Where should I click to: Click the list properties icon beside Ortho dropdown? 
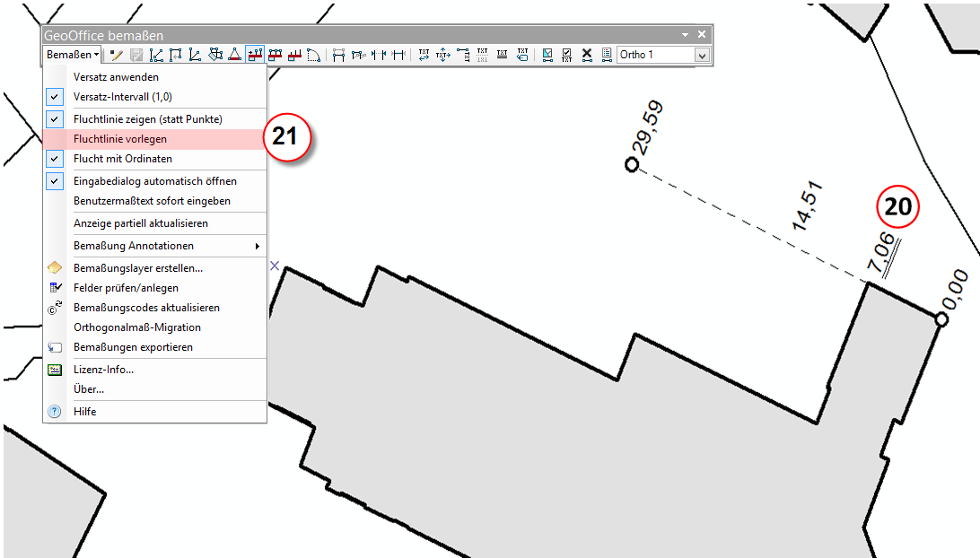[606, 55]
